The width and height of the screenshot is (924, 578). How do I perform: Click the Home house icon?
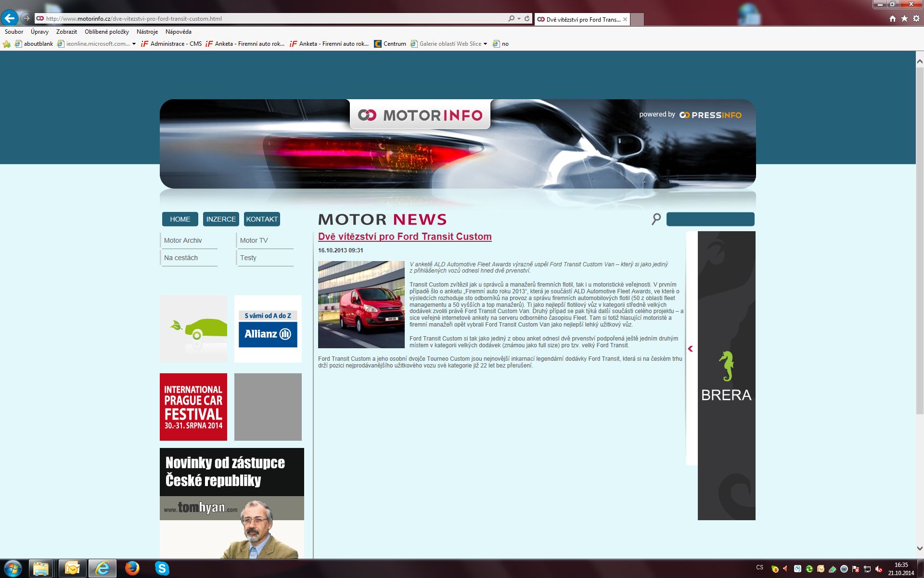(x=893, y=18)
